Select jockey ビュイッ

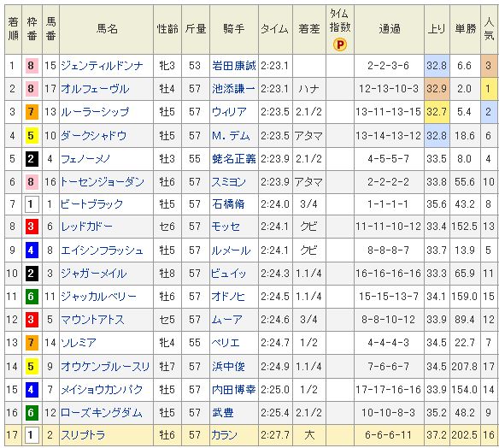tap(228, 274)
